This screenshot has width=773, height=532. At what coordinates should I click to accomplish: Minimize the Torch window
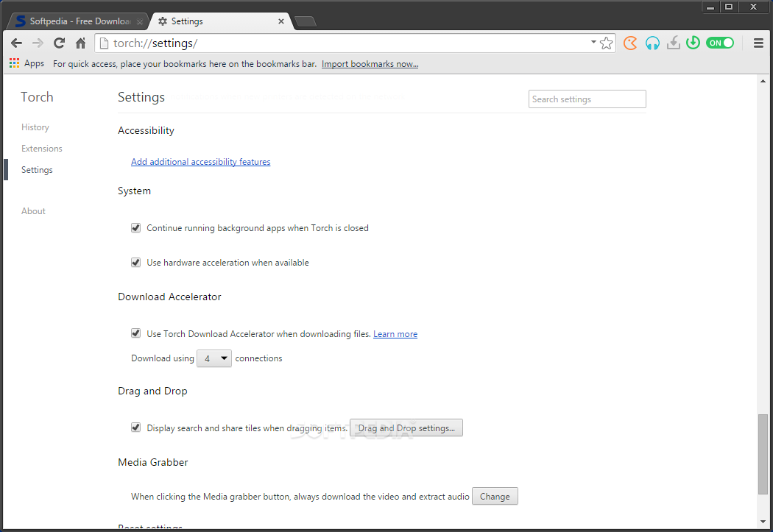710,7
